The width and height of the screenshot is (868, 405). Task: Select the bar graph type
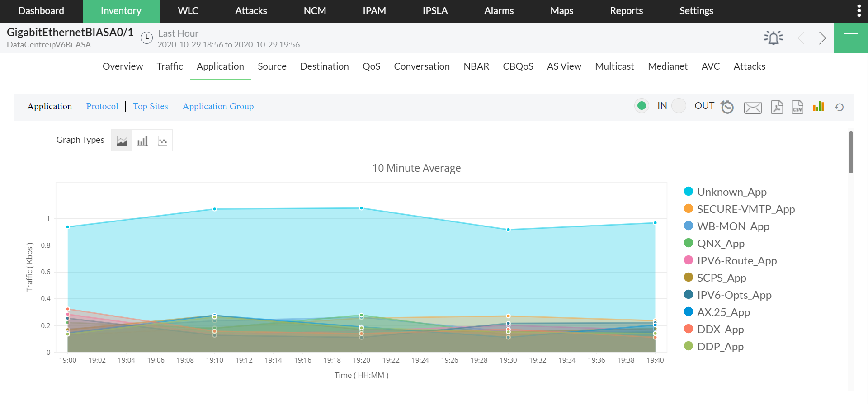click(x=142, y=141)
